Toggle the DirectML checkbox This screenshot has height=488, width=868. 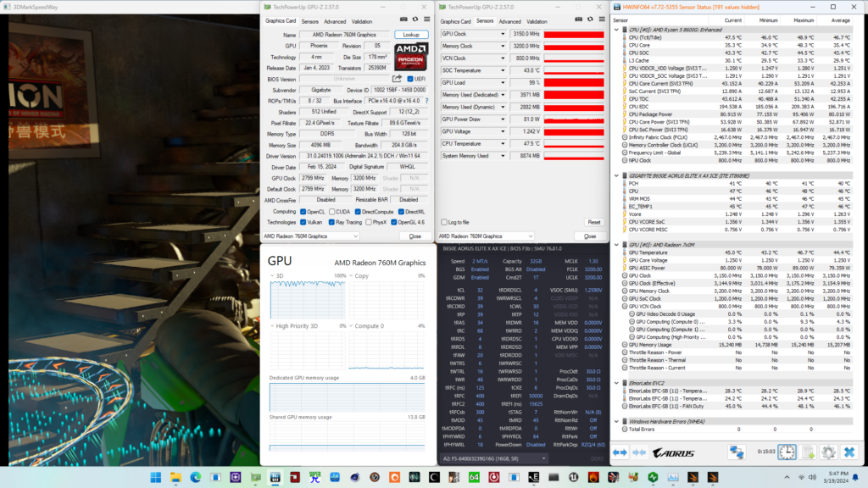click(x=401, y=212)
